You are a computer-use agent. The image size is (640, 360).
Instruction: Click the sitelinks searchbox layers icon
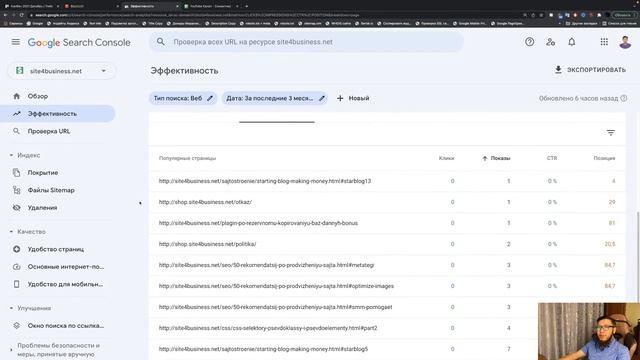16,326
